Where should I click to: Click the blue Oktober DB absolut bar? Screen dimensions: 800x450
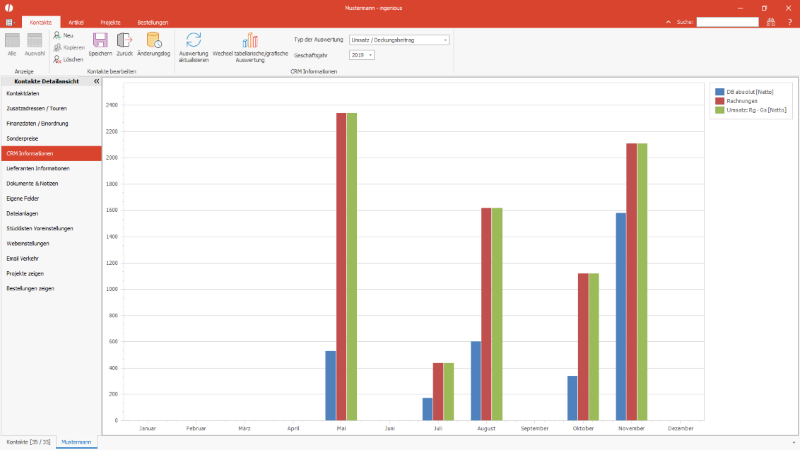click(x=572, y=398)
